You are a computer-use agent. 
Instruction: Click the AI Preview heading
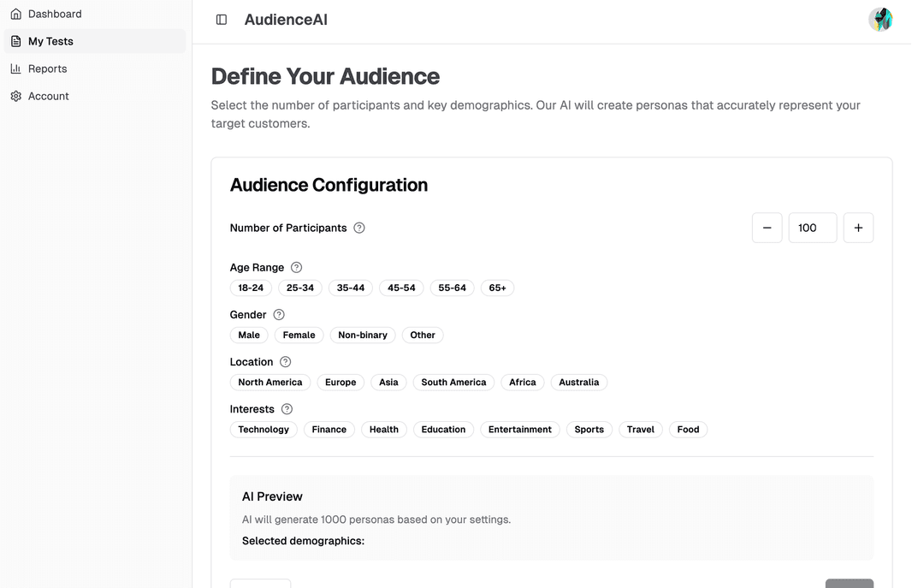pyautogui.click(x=272, y=496)
